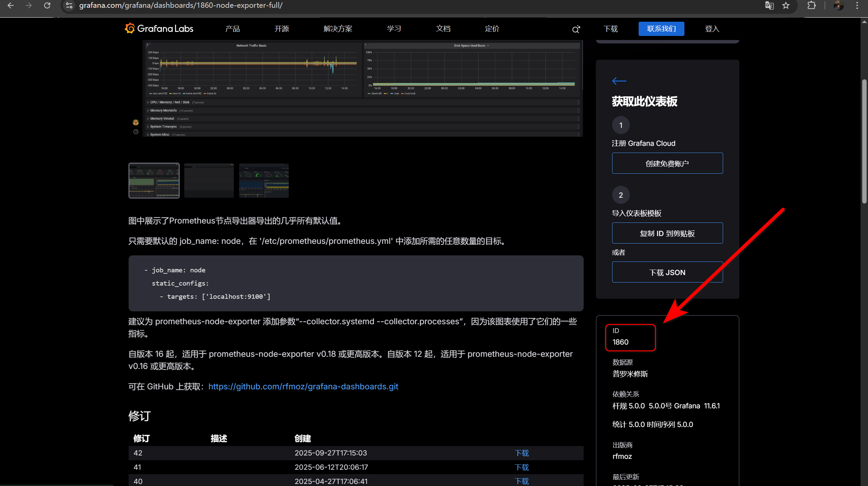Click the publisher name rfmoz
Screen dimensions: 868x486
(622, 456)
